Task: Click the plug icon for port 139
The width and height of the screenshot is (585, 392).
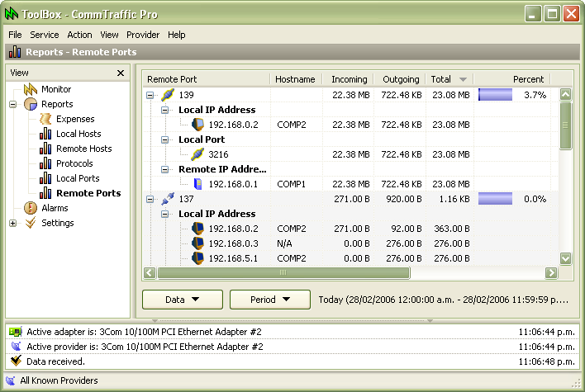Action: click(168, 95)
